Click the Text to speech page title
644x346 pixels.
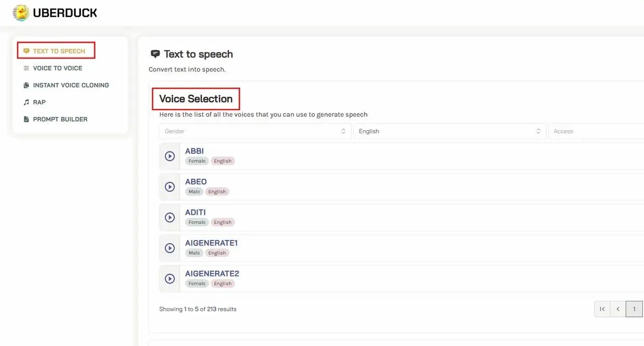[199, 54]
